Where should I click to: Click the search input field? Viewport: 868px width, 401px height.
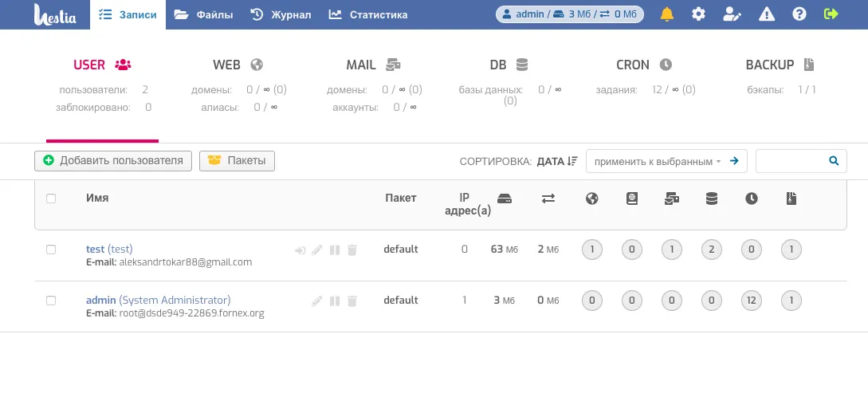point(791,161)
